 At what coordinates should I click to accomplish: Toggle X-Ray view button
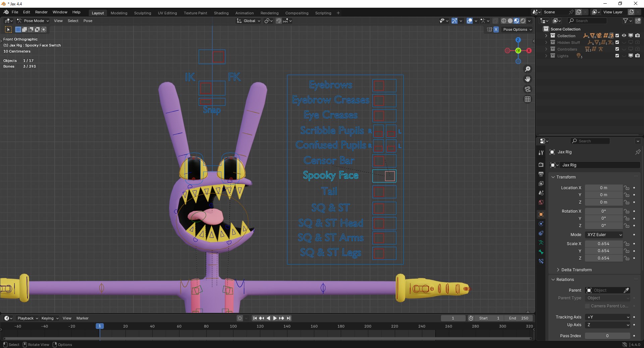click(x=495, y=21)
